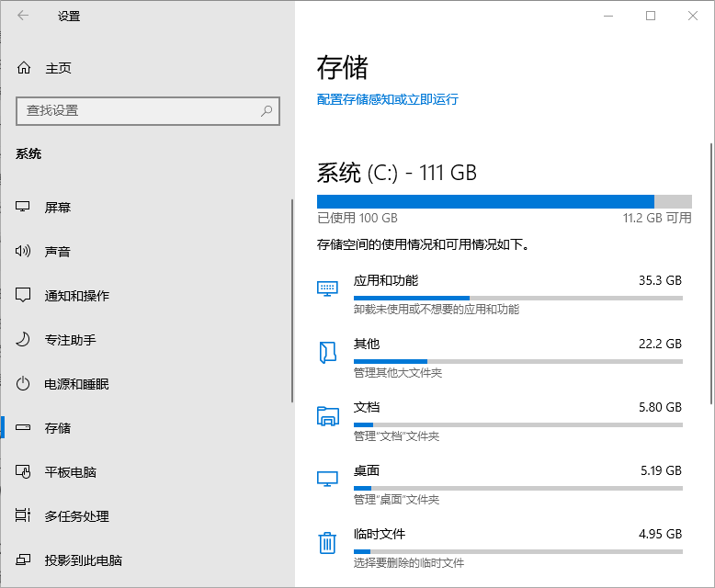Open 电源和睡眠 settings
The width and height of the screenshot is (715, 588).
pyautogui.click(x=76, y=384)
